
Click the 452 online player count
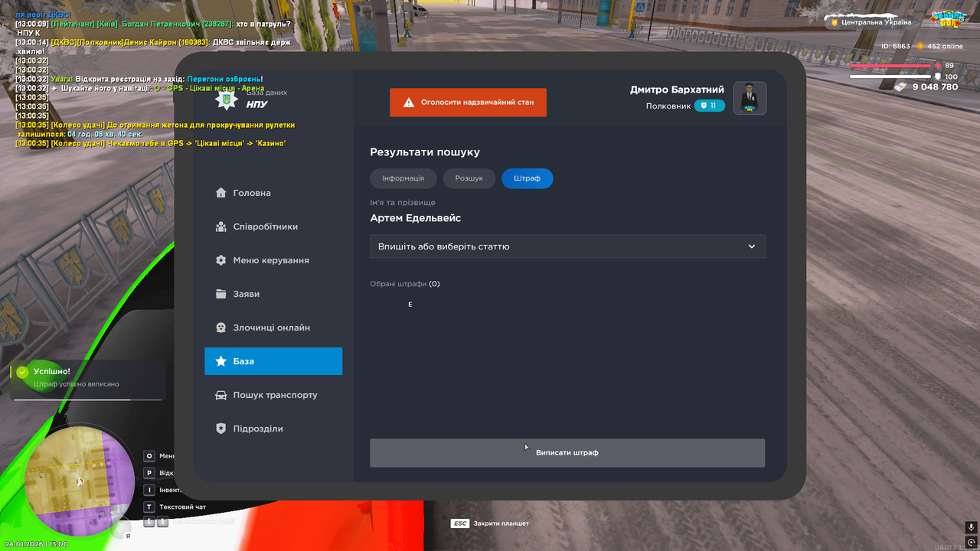(946, 47)
